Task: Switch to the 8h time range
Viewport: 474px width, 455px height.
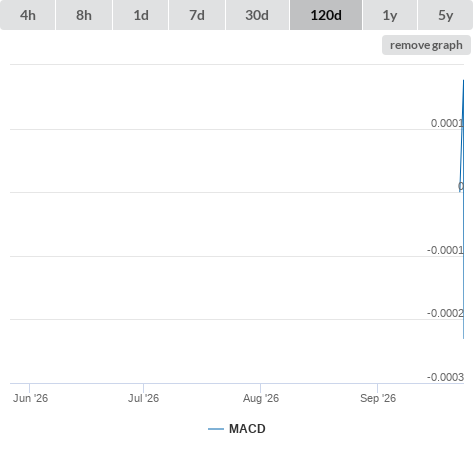Action: point(84,15)
